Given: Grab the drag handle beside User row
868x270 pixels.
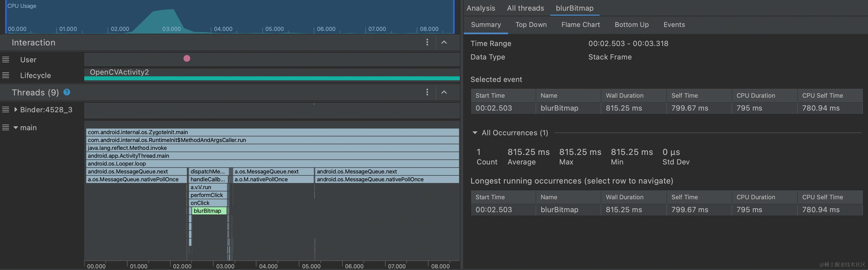Looking at the screenshot, I should point(6,60).
